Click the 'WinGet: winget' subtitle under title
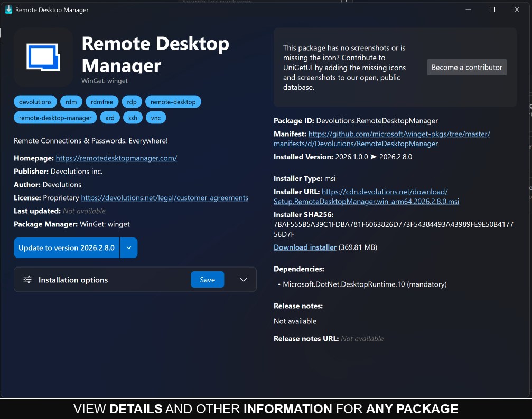The width and height of the screenshot is (532, 419). click(105, 81)
